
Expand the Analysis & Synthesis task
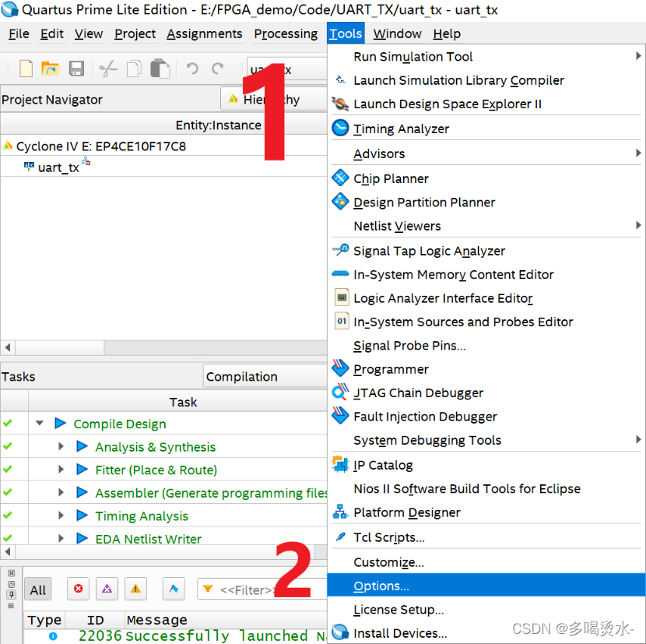pyautogui.click(x=61, y=446)
